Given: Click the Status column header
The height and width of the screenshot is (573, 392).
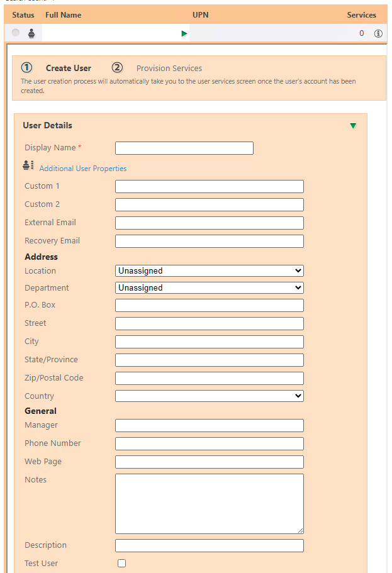Looking at the screenshot, I should 23,14.
